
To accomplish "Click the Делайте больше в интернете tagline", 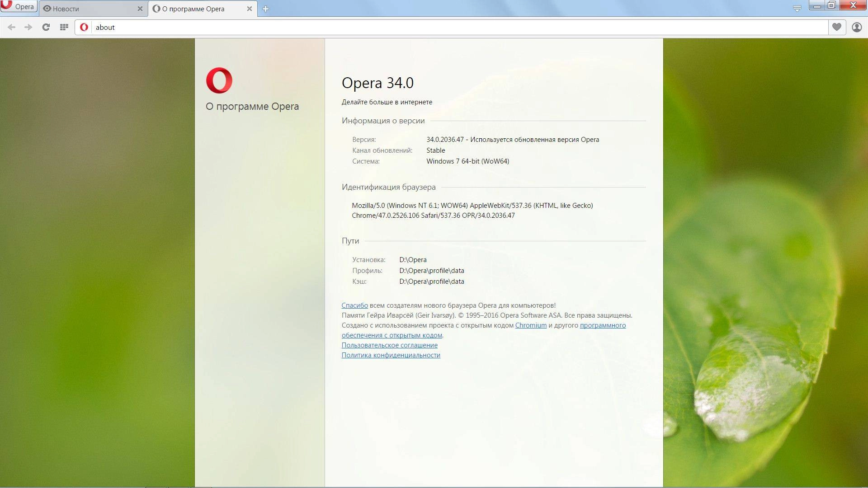I will pyautogui.click(x=387, y=102).
